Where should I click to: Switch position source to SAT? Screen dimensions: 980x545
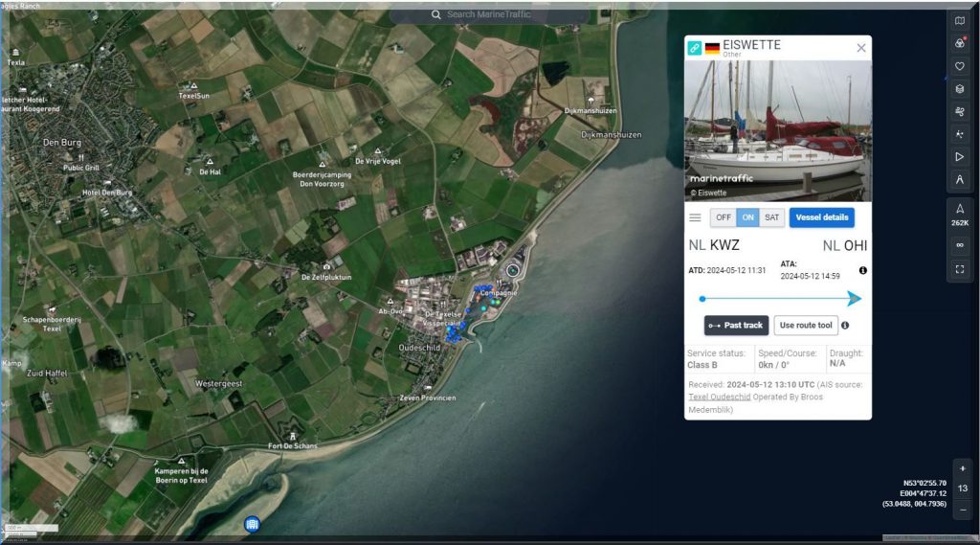tap(771, 217)
